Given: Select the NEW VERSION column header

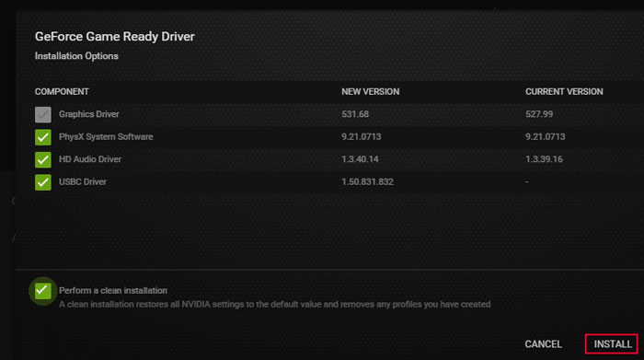Looking at the screenshot, I should pyautogui.click(x=370, y=92).
